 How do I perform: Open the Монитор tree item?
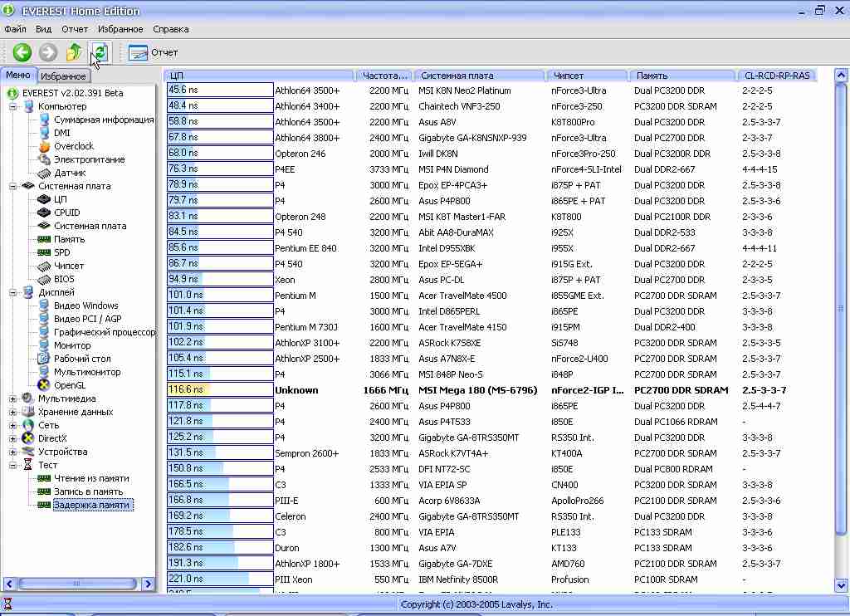pyautogui.click(x=72, y=346)
